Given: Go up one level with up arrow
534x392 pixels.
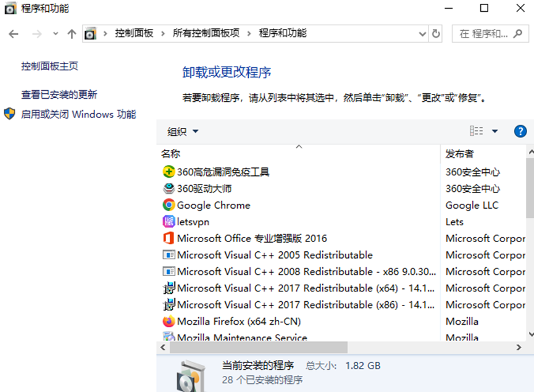Looking at the screenshot, I should [72, 34].
